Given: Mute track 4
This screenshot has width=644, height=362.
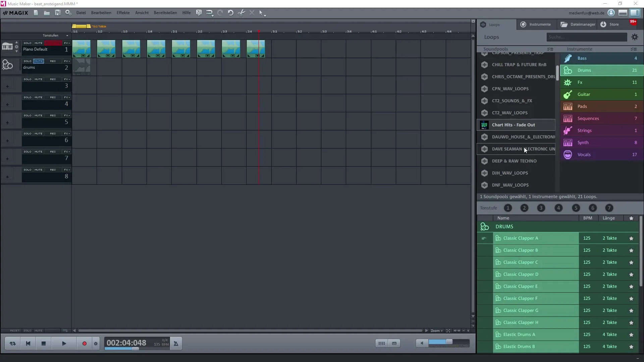Looking at the screenshot, I should pos(39,98).
